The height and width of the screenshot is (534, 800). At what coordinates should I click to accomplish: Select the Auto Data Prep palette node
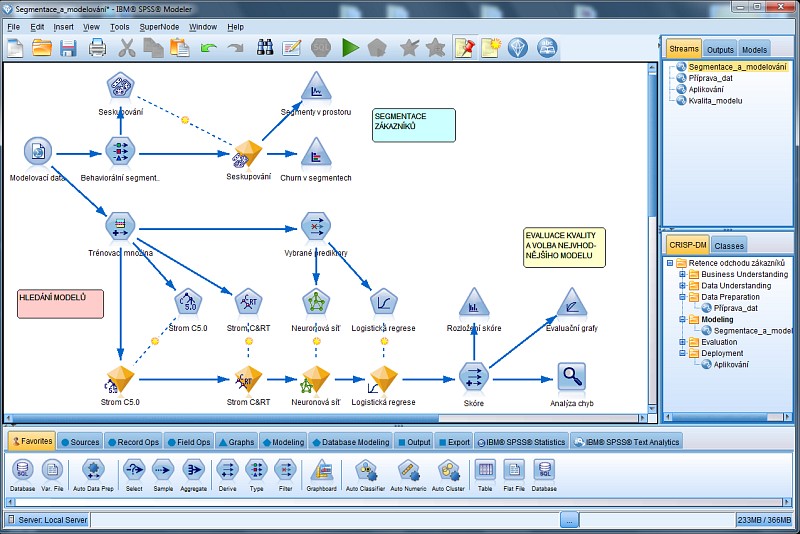(x=93, y=470)
